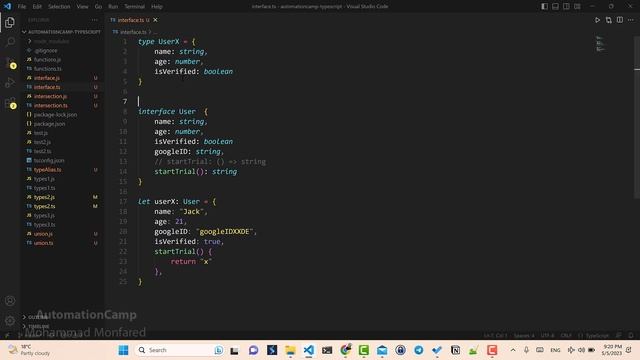
Task: Click the UTF-8 encoding in status bar
Action: coord(547,336)
